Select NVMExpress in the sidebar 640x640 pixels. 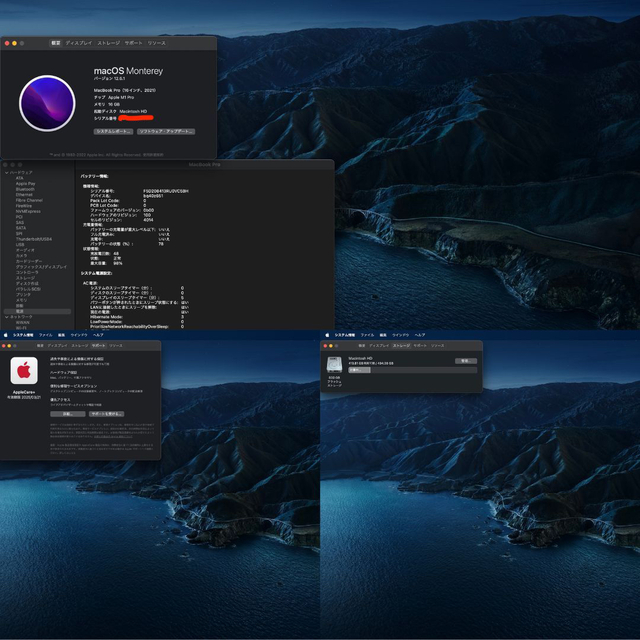coord(28,211)
